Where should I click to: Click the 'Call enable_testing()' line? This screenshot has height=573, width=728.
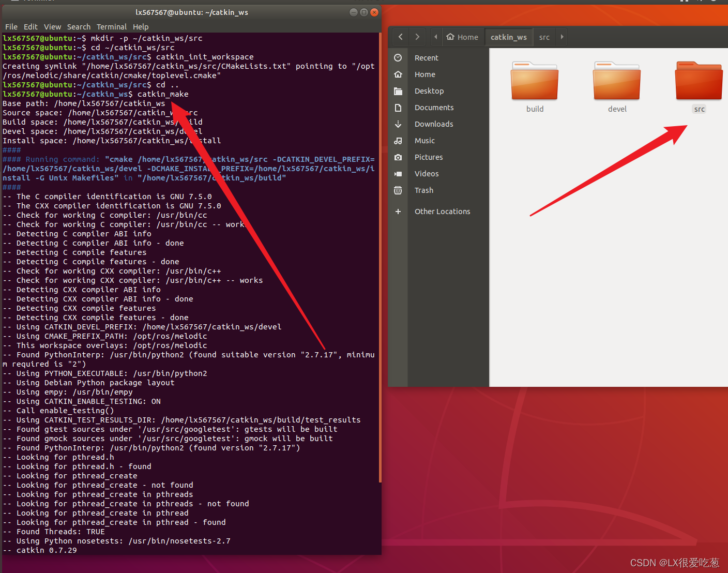tap(58, 411)
